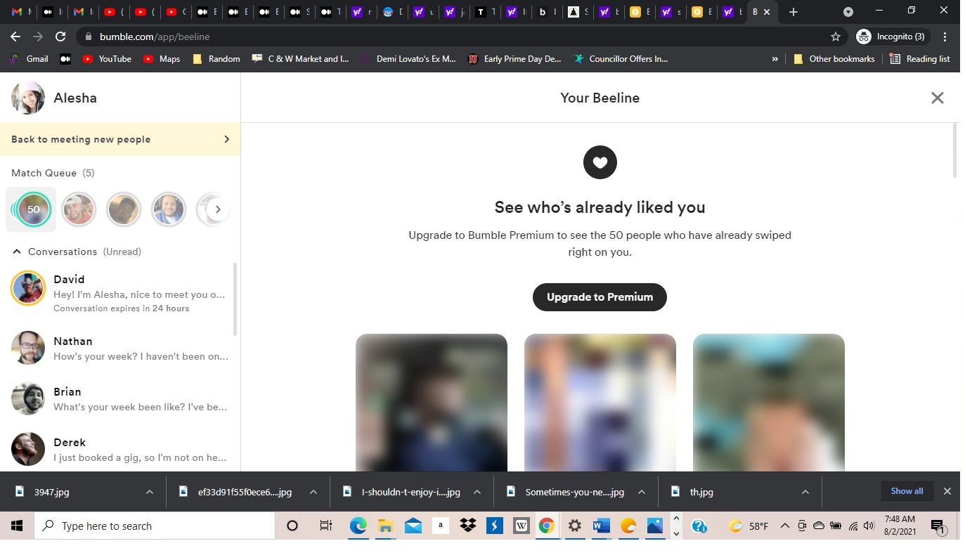Open the Photos app on taskbar

[655, 526]
